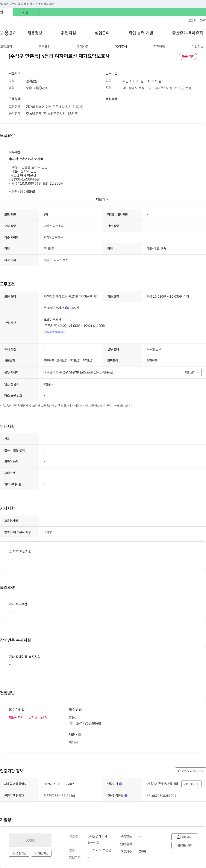Click 주 6일 근무 in 근무 형태 row

coord(154,349)
